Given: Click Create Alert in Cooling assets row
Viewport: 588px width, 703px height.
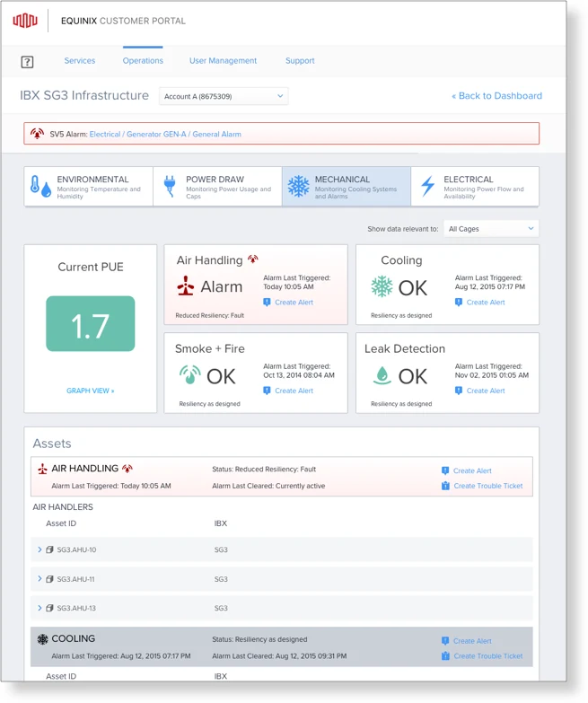Looking at the screenshot, I should click(x=472, y=641).
